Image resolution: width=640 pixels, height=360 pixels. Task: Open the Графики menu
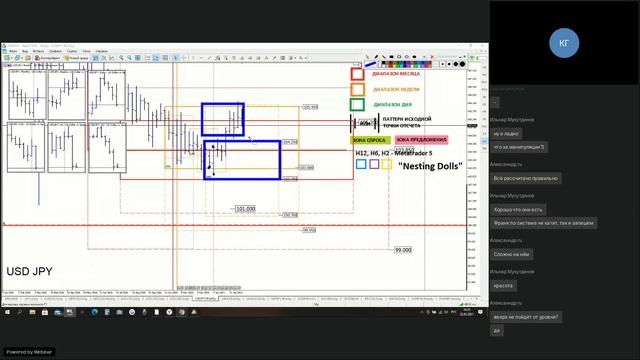[x=55, y=51]
